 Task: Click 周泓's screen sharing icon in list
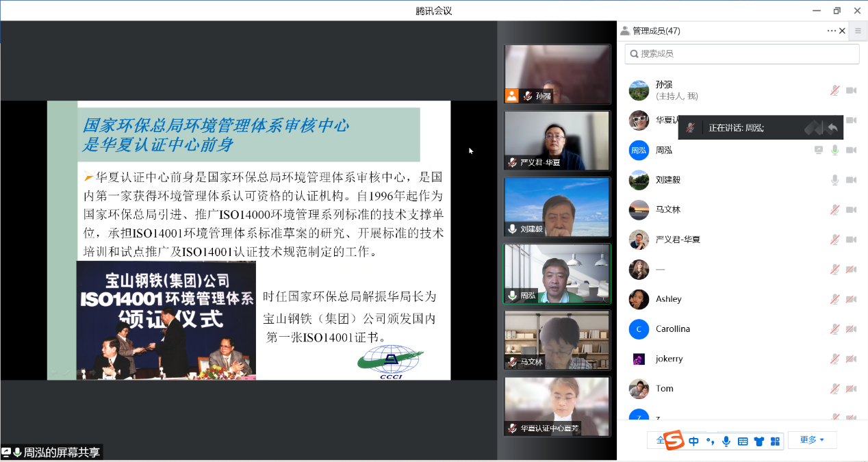coord(818,150)
